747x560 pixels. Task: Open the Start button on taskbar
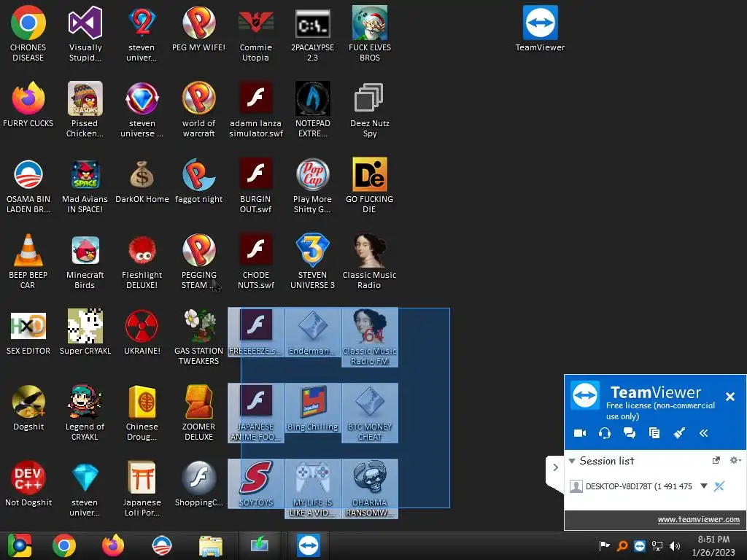(20, 545)
